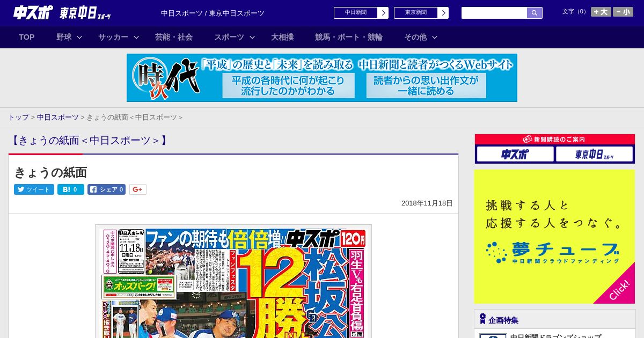644x338 pixels.
Task: Click the date 2018年11月18日
Action: coord(427,203)
